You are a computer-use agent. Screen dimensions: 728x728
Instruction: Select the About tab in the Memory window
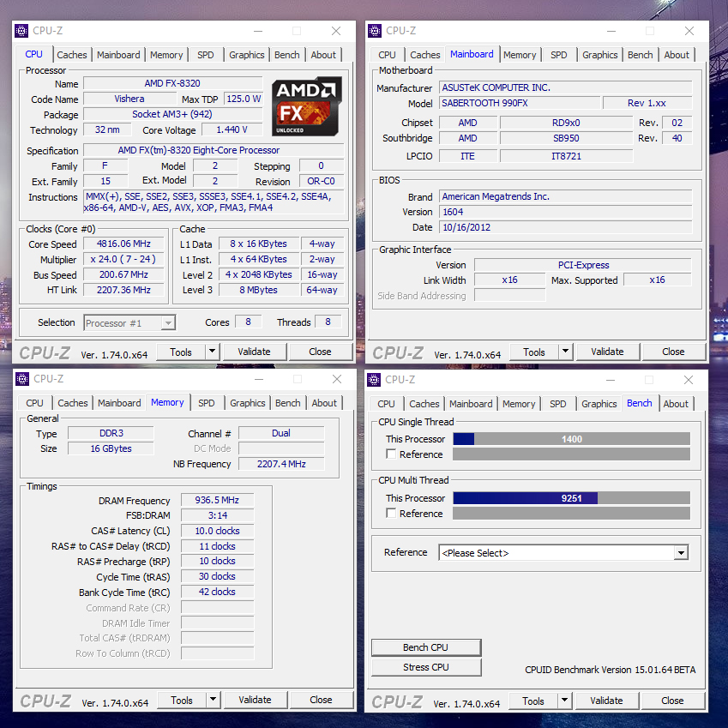pos(324,403)
